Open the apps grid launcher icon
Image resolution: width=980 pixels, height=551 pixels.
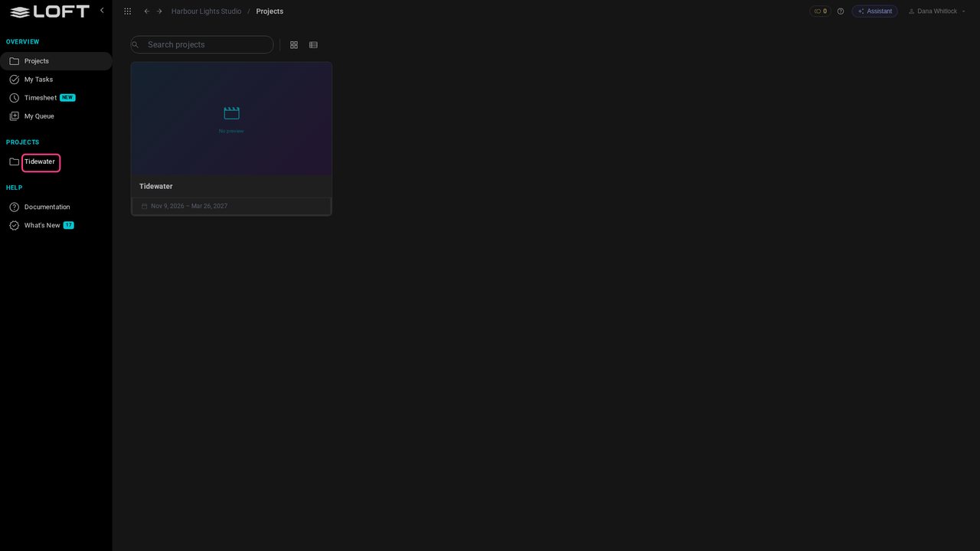point(127,11)
